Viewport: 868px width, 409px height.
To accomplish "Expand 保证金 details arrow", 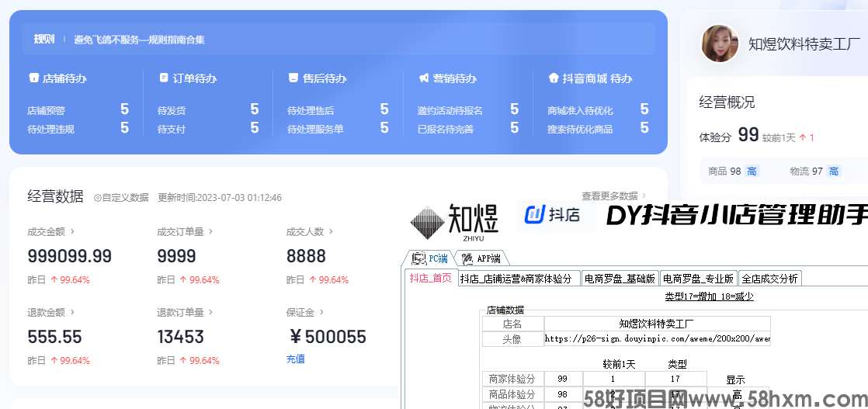I will click(321, 312).
